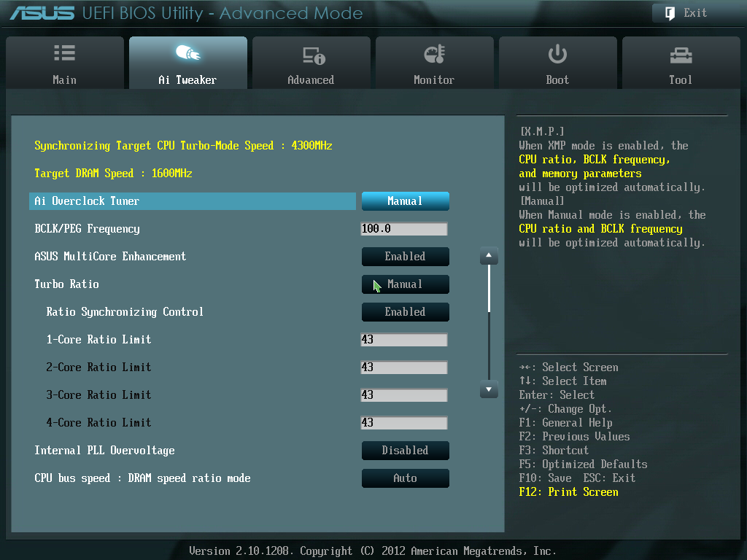Select the 2-Core Ratio Limit label
Screen dimensions: 747x560
click(98, 367)
